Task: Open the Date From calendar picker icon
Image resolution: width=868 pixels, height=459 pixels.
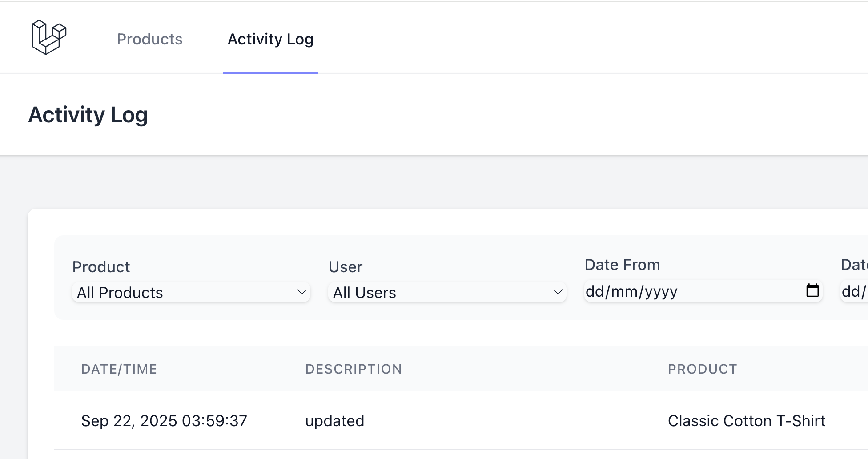Action: (x=812, y=290)
